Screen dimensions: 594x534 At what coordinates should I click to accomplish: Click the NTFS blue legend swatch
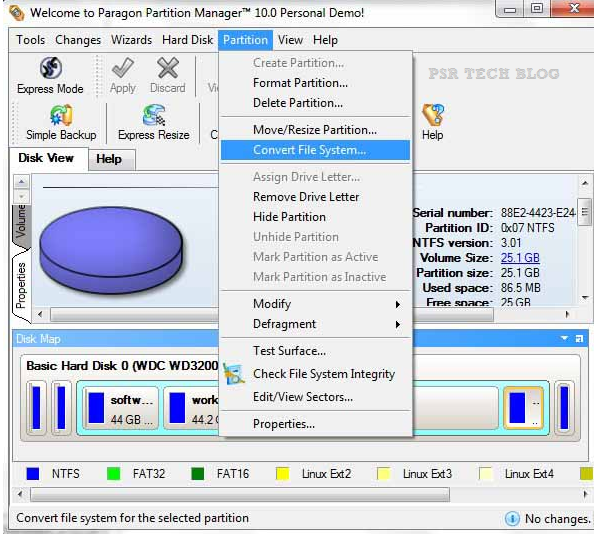(33, 474)
